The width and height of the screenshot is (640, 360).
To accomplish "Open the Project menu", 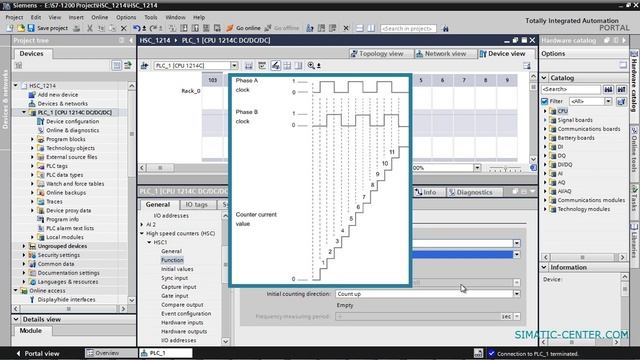I will coord(14,17).
